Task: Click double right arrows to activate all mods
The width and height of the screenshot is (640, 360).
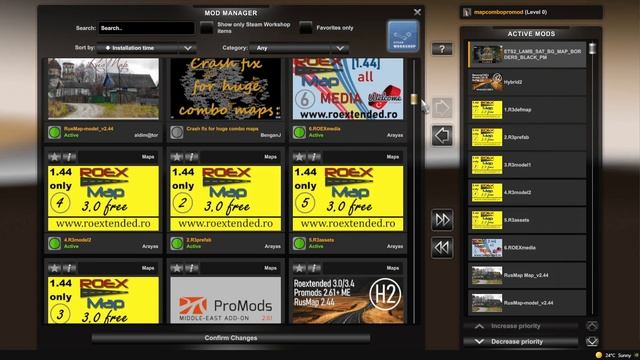Action: [442, 220]
